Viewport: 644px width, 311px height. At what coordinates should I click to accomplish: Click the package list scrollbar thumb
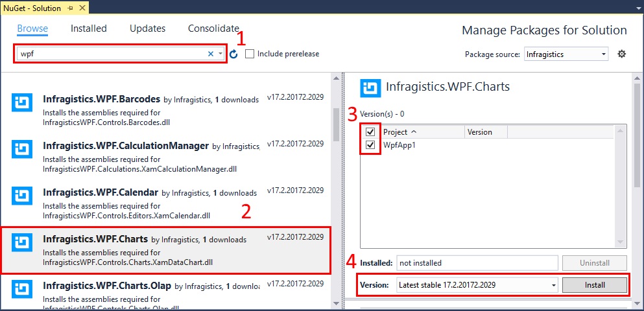click(x=335, y=124)
